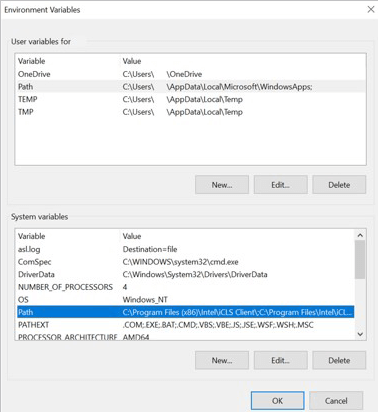This screenshot has width=378, height=412.
Task: Confirm with the OK button
Action: (x=277, y=401)
